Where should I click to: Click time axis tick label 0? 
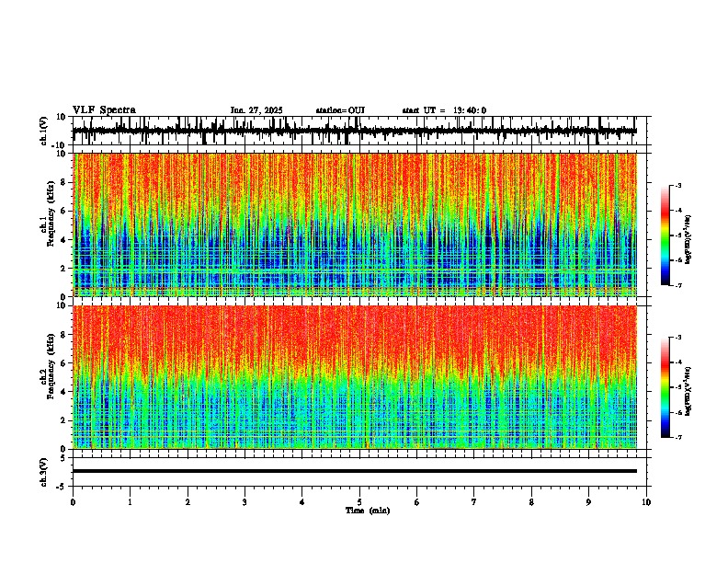coord(73,502)
